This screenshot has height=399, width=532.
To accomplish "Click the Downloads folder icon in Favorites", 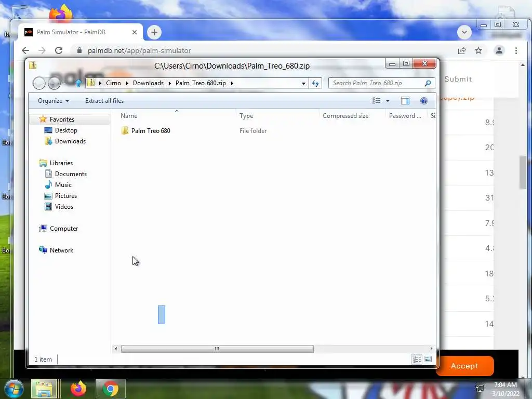I will pyautogui.click(x=48, y=141).
